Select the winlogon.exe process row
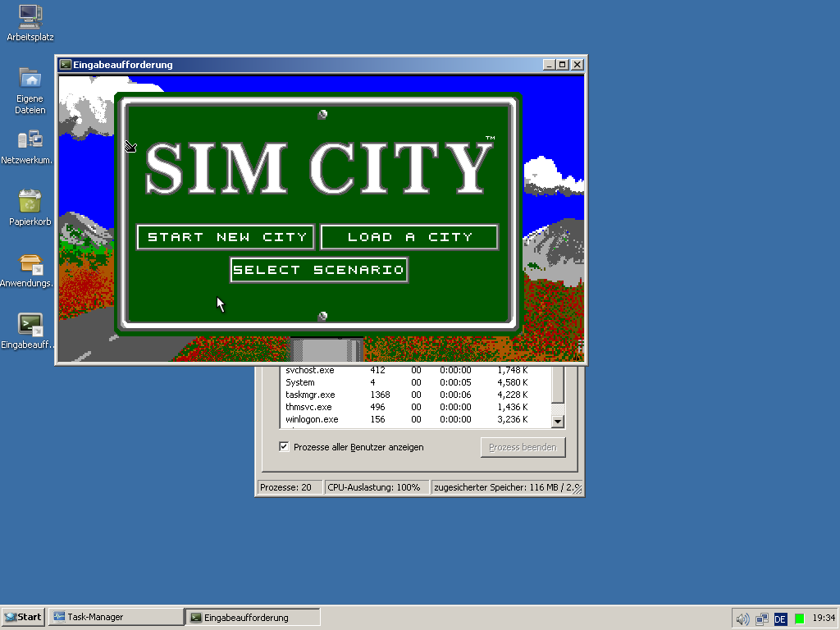The image size is (840, 630). click(x=415, y=419)
